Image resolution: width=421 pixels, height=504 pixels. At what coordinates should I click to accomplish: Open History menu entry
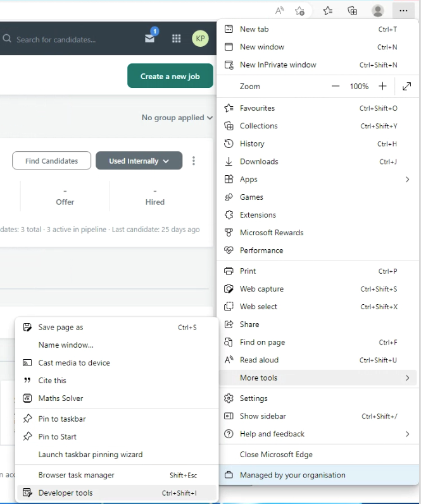click(x=318, y=144)
